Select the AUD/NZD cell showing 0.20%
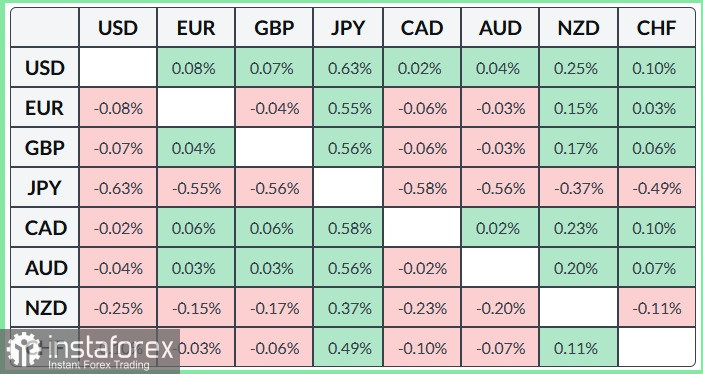This screenshot has width=703, height=374. pyautogui.click(x=578, y=268)
